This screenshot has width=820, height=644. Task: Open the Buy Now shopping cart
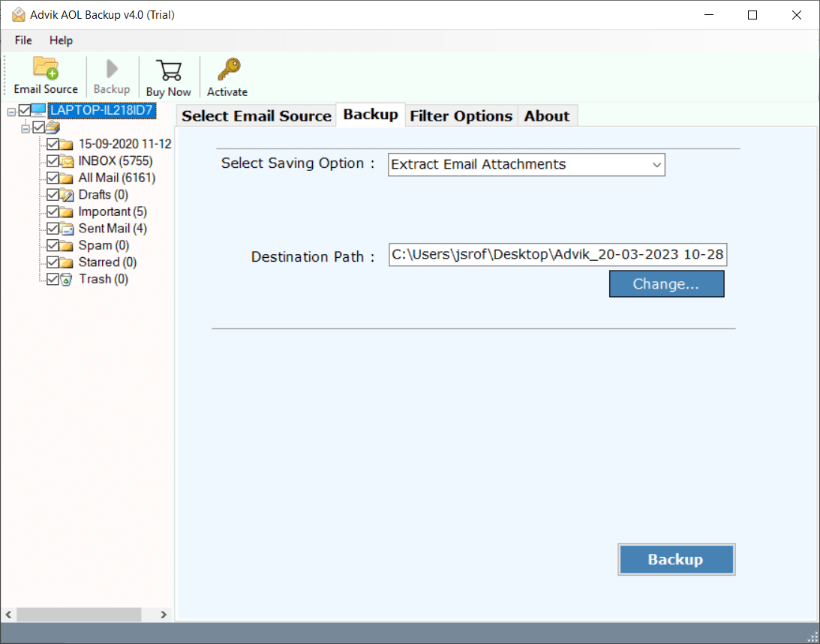click(168, 70)
